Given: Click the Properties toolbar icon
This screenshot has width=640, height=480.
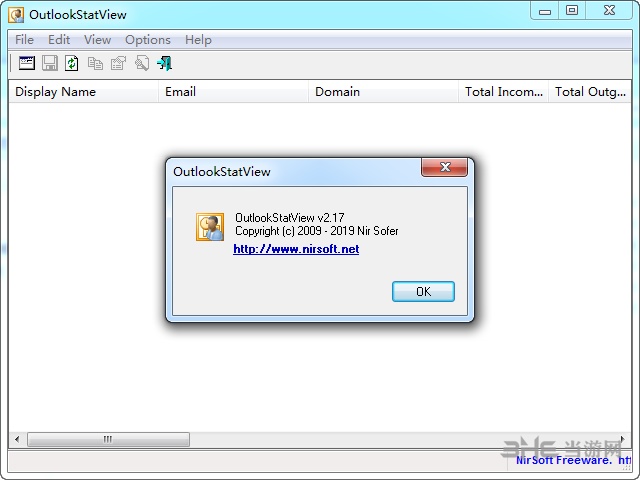Looking at the screenshot, I should click(x=118, y=63).
